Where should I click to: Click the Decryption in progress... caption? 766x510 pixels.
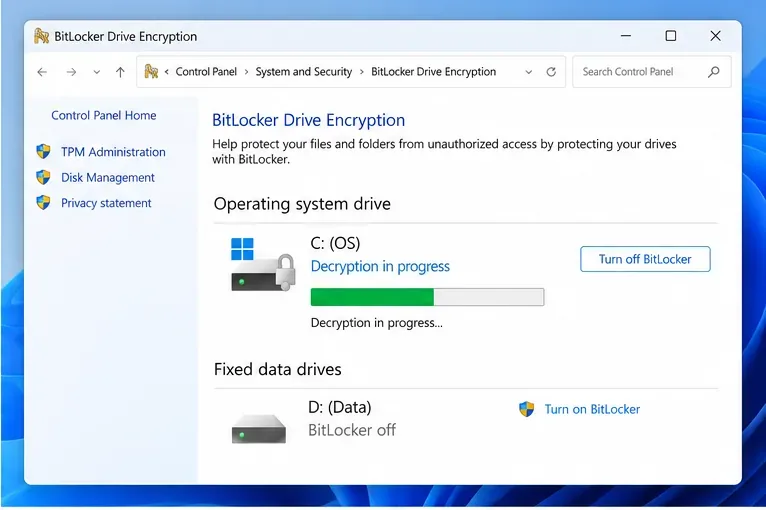(x=377, y=323)
